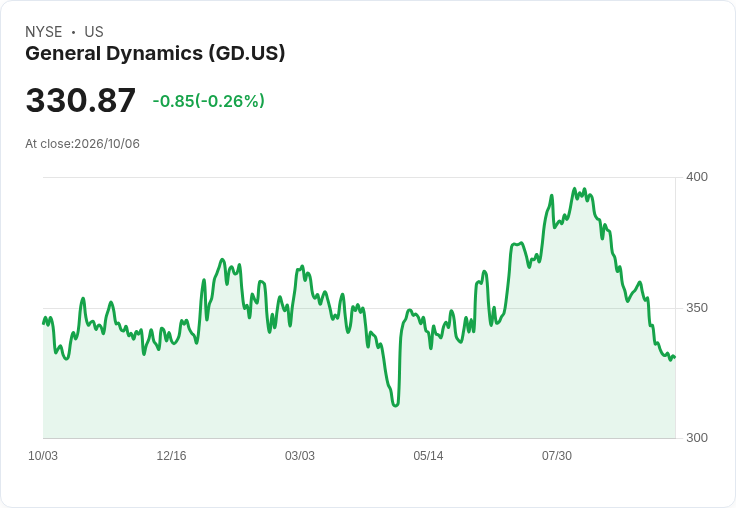Viewport: 736px width, 508px height.
Task: Click the chart's highest peak near 400
Action: coord(575,189)
